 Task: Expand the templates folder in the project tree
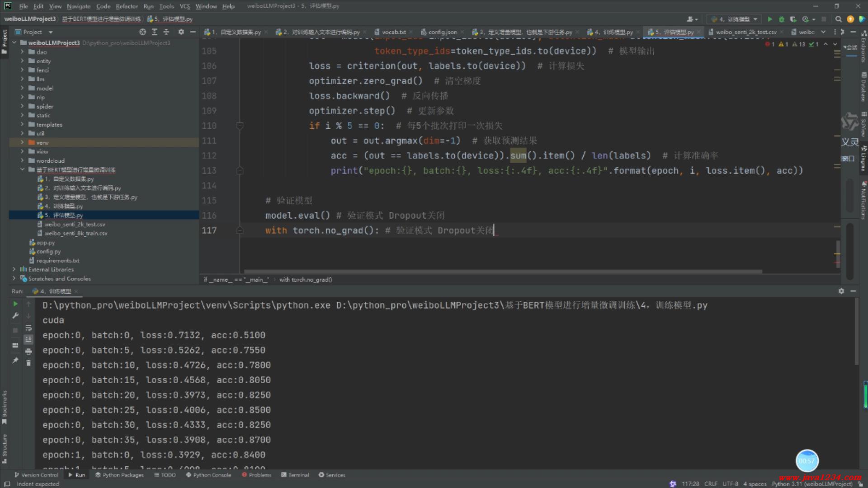pyautogui.click(x=22, y=124)
